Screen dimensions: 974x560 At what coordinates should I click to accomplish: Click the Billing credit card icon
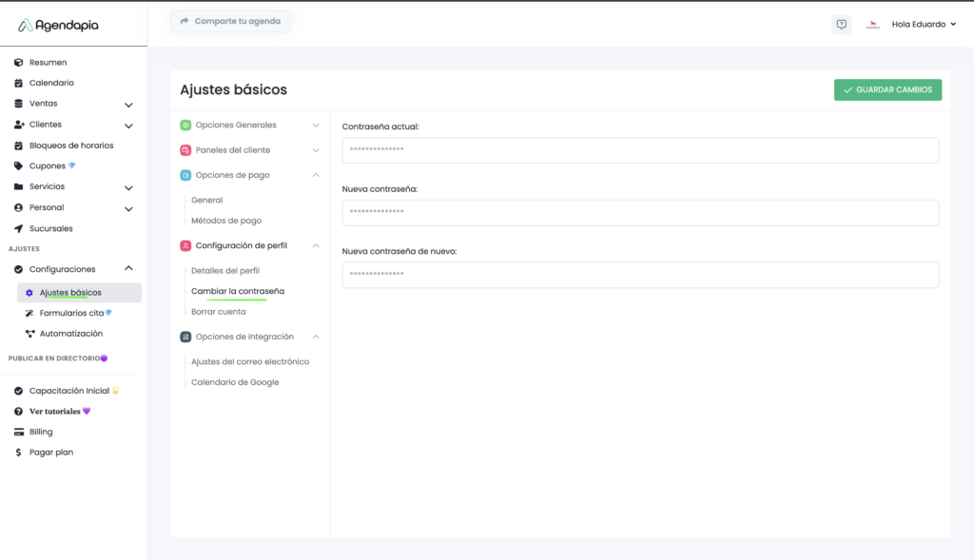coord(18,432)
